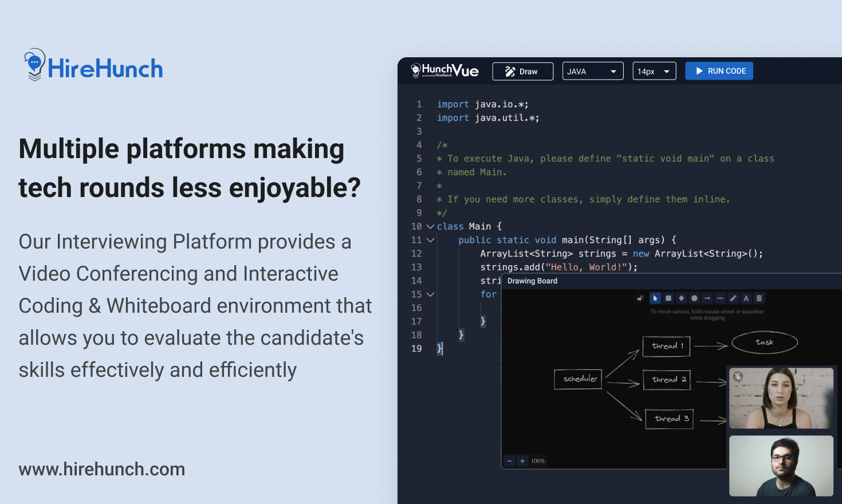Select the diamond shape tool
Screen dimensions: 842x504
point(681,298)
